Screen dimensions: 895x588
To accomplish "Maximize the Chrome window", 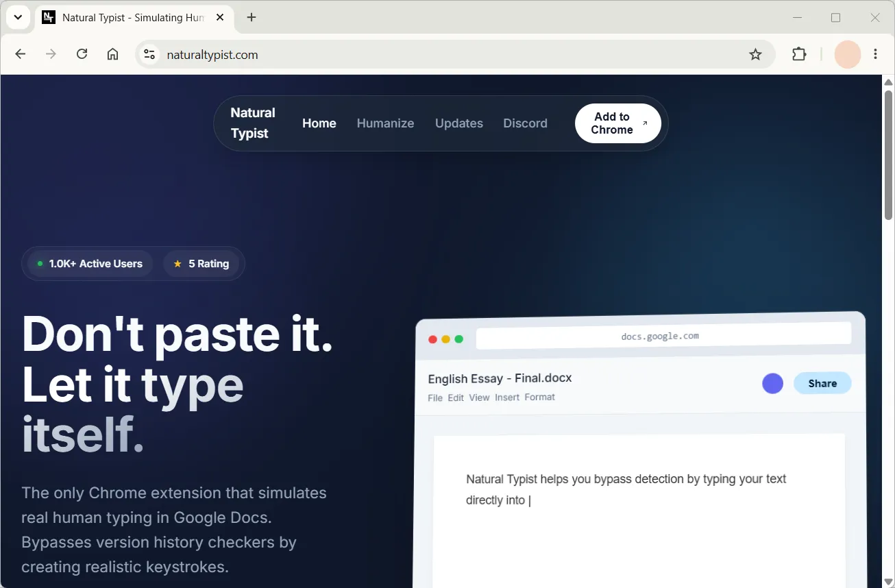I will [835, 18].
